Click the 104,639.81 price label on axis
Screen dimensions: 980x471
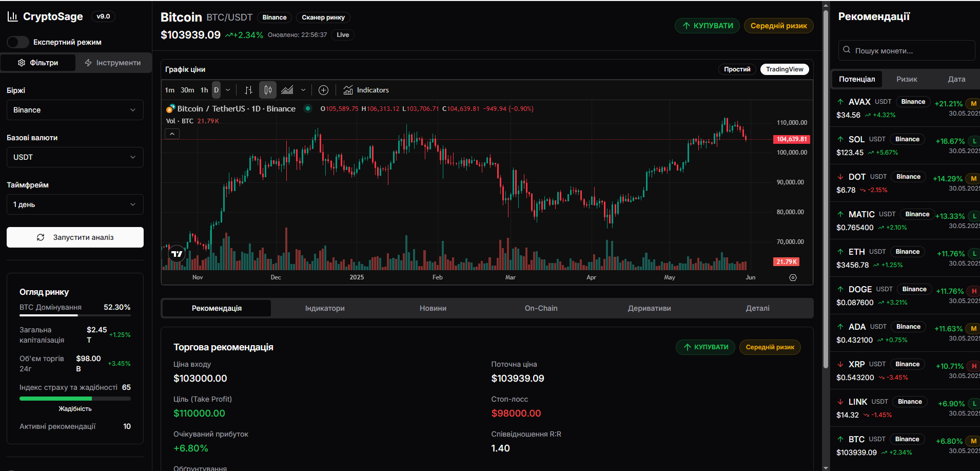[792, 139]
